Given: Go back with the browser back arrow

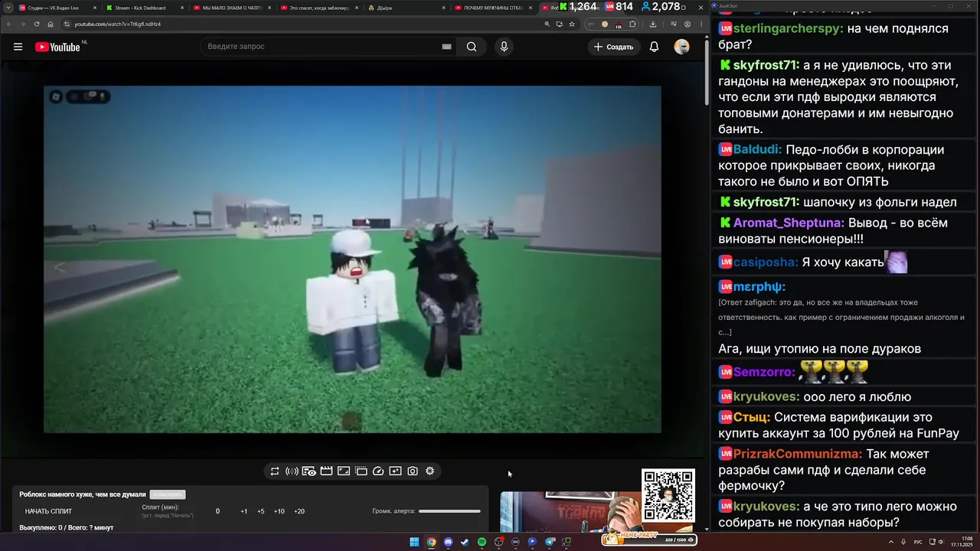Looking at the screenshot, I should click(8, 24).
